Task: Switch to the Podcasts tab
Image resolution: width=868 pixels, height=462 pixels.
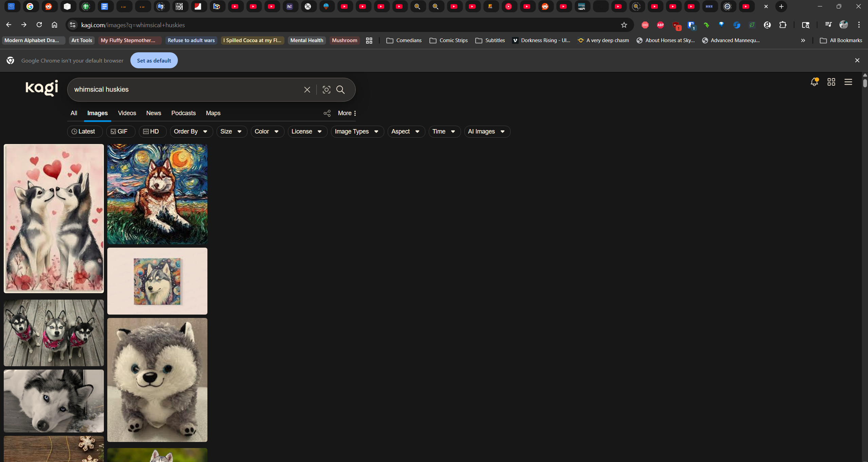Action: tap(183, 113)
